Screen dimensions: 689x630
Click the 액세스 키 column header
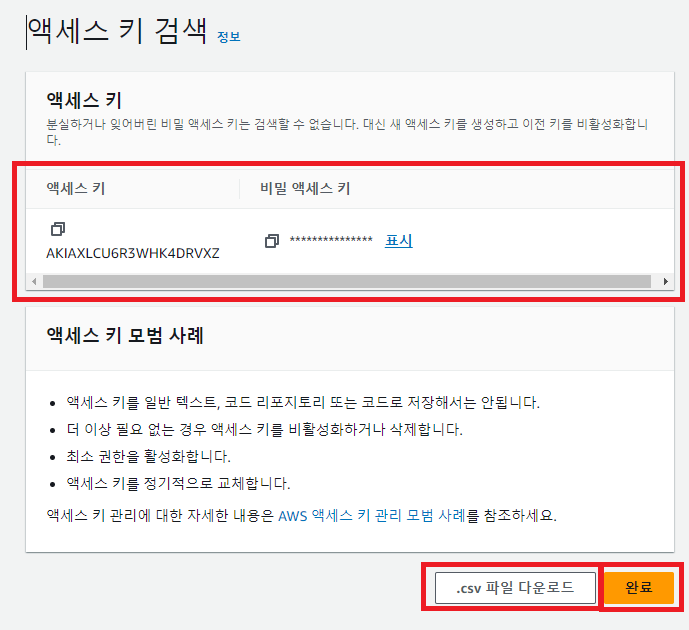click(x=76, y=189)
